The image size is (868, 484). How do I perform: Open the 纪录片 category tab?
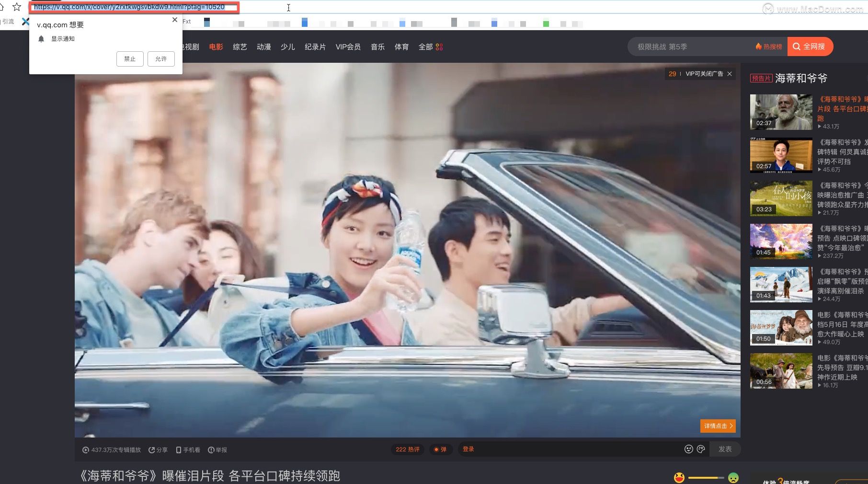pyautogui.click(x=315, y=47)
